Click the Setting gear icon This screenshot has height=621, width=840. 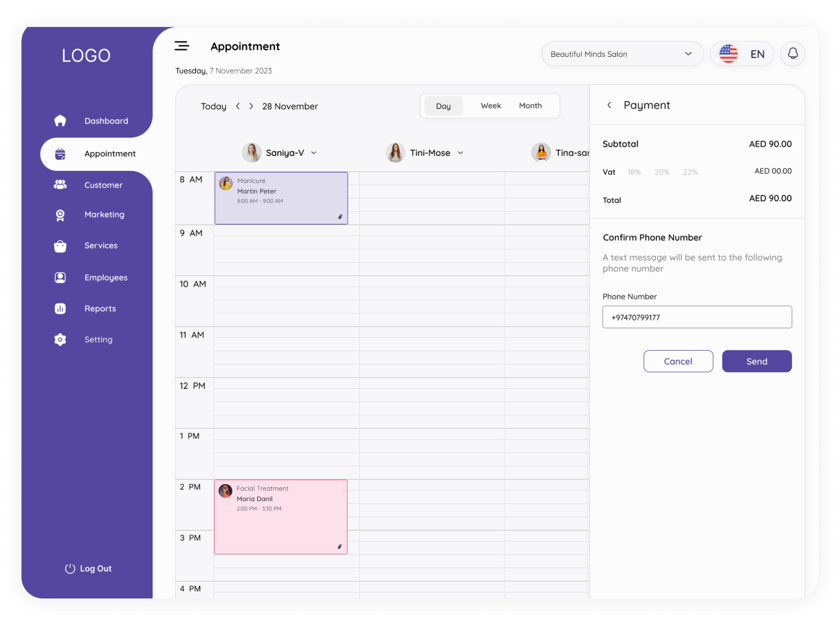click(60, 339)
